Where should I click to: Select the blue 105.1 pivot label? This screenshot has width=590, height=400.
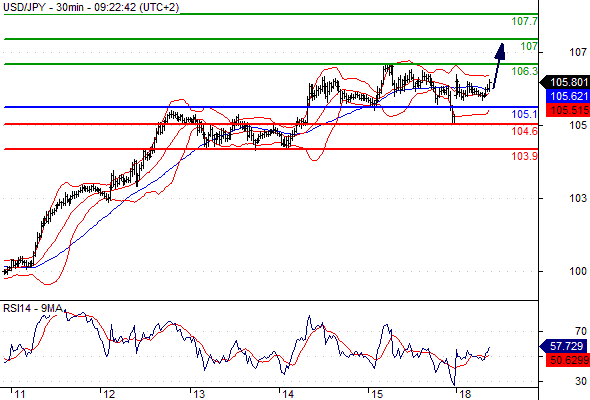(x=525, y=114)
